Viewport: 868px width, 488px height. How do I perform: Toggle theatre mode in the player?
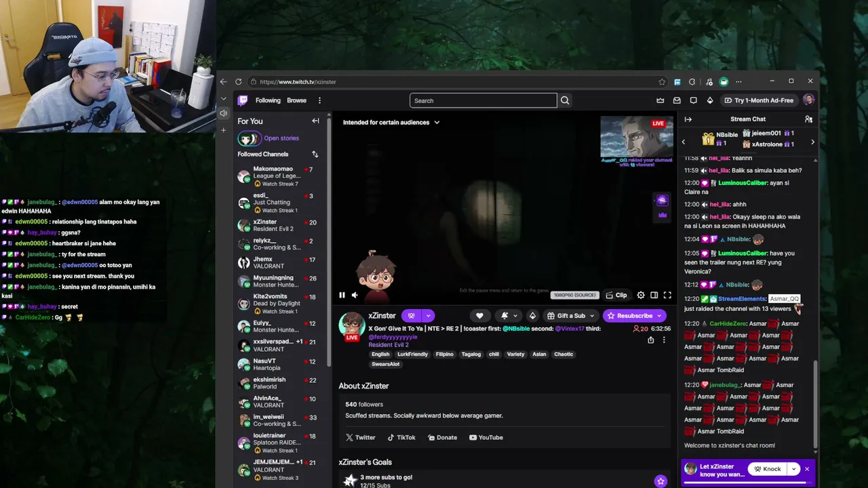point(654,295)
